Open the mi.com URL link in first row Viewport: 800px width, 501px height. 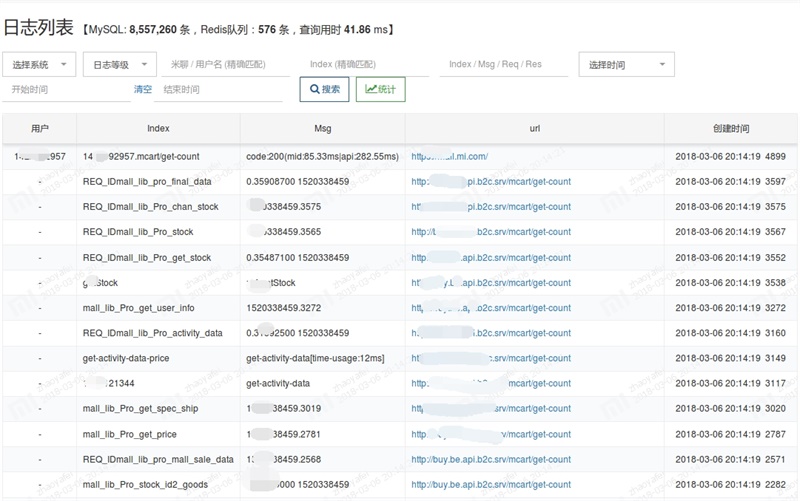point(449,157)
